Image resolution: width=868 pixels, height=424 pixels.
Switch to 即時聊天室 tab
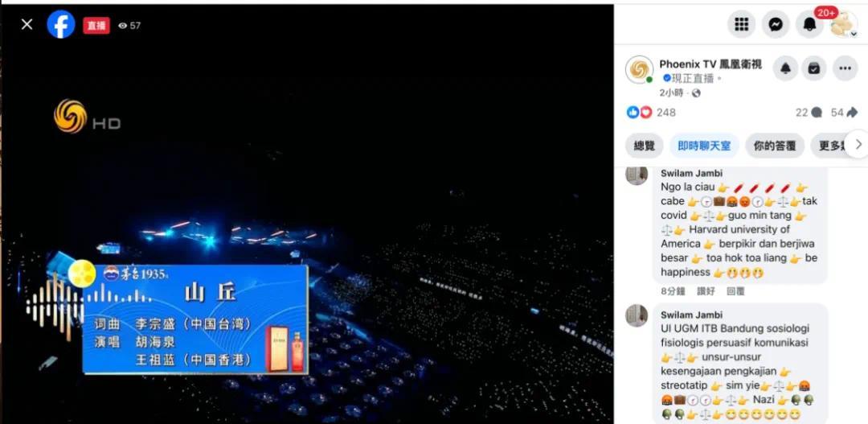click(x=704, y=146)
